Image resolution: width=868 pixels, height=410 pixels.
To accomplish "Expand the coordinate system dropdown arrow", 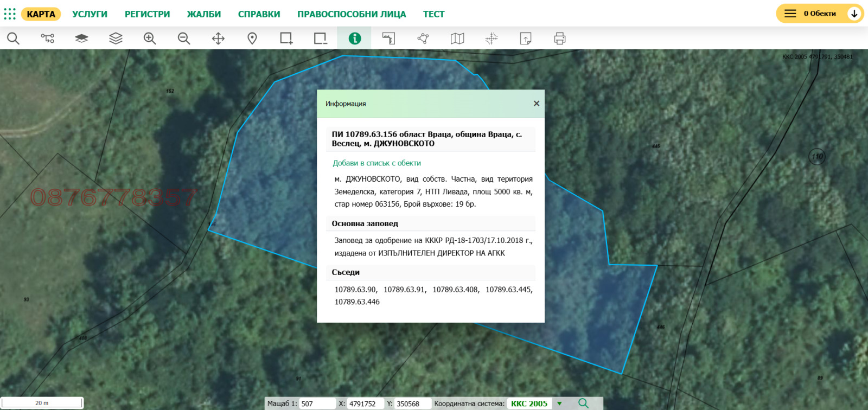I will point(559,403).
